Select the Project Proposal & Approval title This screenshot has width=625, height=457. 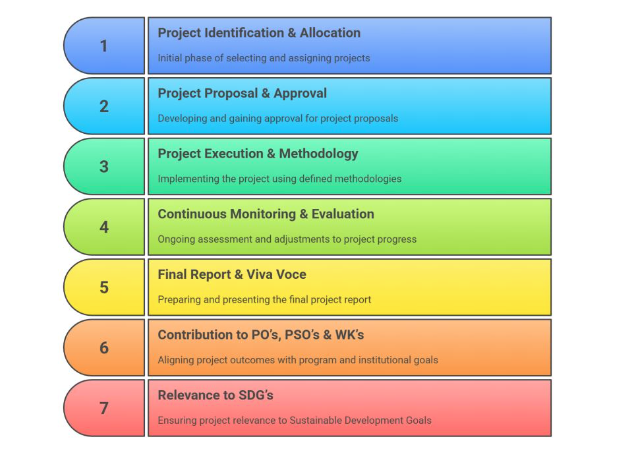242,93
